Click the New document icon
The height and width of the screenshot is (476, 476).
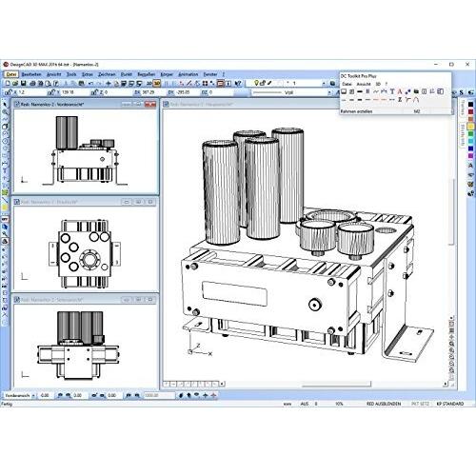pos(8,84)
